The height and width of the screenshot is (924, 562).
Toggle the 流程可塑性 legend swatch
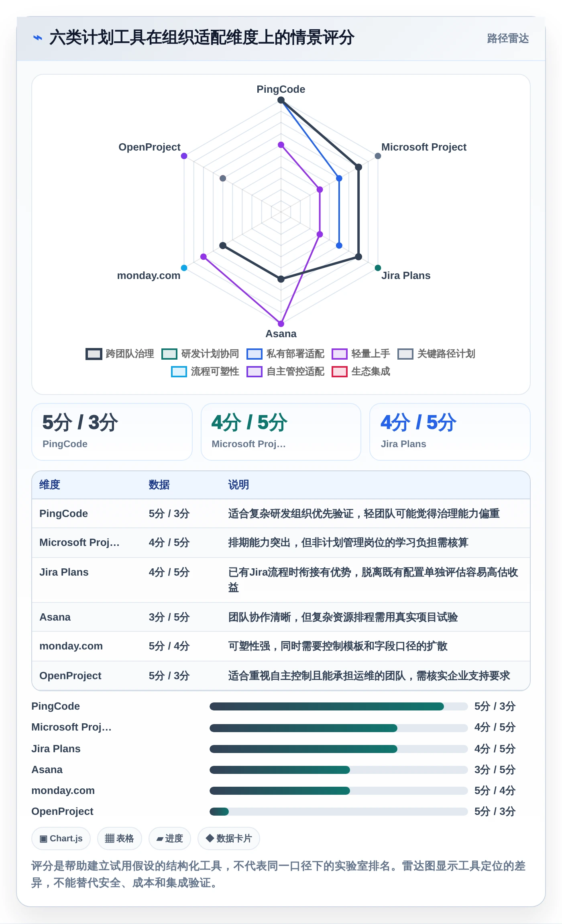tap(179, 372)
